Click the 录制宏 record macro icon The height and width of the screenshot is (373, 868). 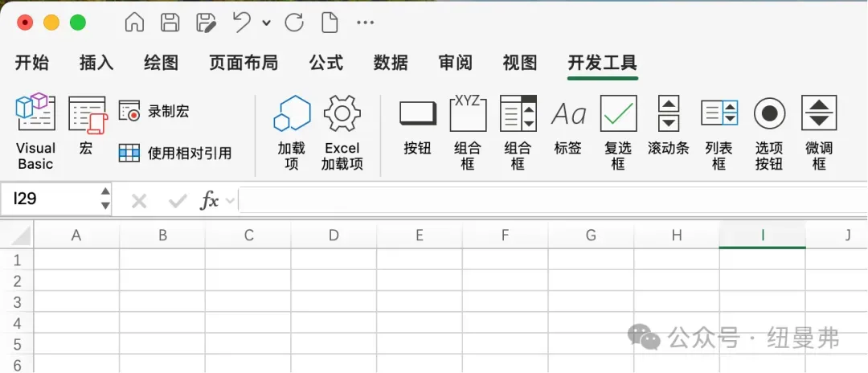[129, 112]
